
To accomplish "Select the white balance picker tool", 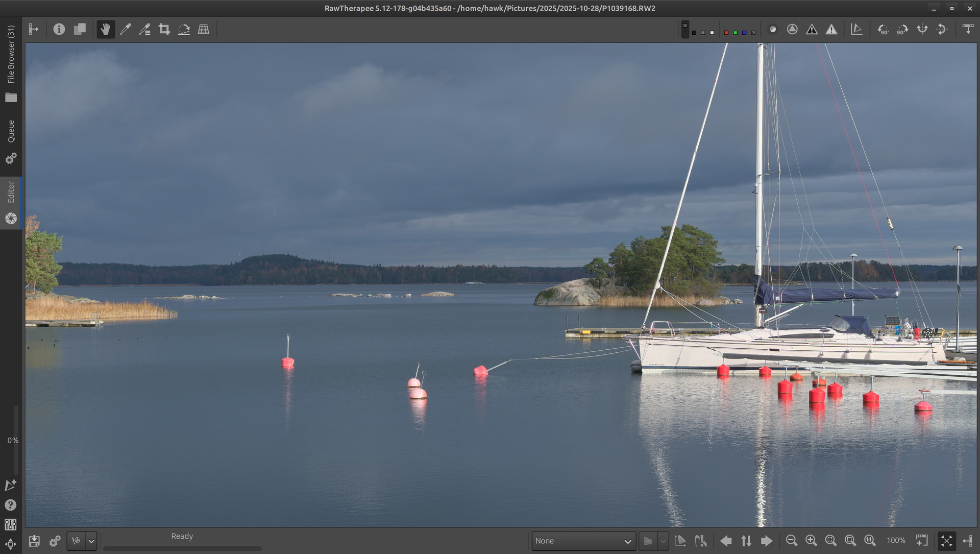I will point(125,30).
